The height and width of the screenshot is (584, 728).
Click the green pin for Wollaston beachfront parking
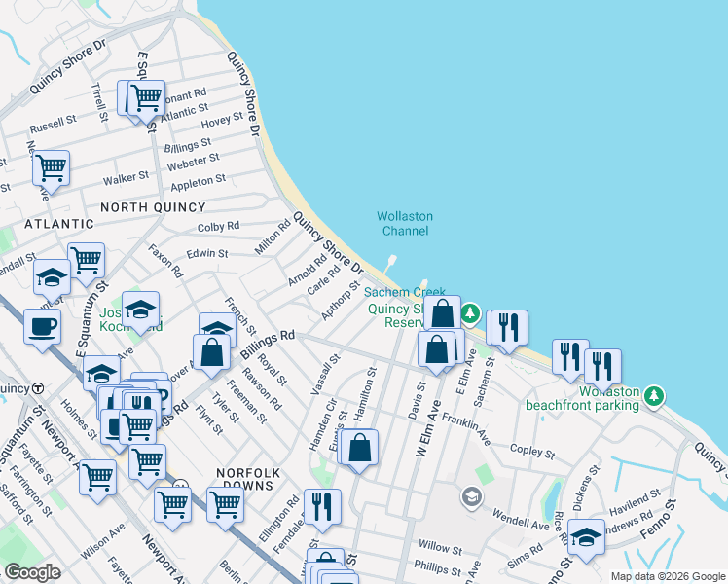pos(654,397)
